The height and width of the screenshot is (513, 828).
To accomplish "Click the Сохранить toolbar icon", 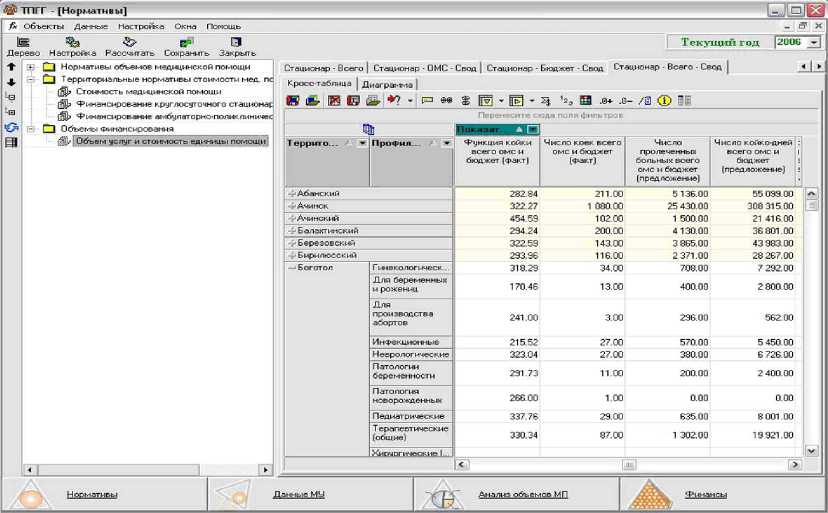I will pyautogui.click(x=186, y=46).
